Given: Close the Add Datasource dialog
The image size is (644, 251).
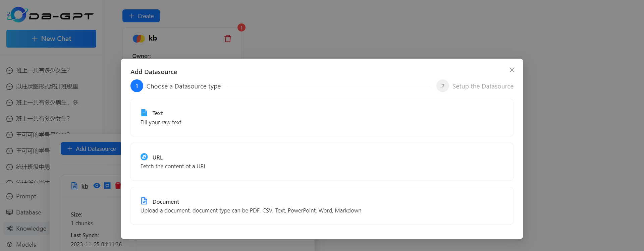Looking at the screenshot, I should pyautogui.click(x=512, y=70).
